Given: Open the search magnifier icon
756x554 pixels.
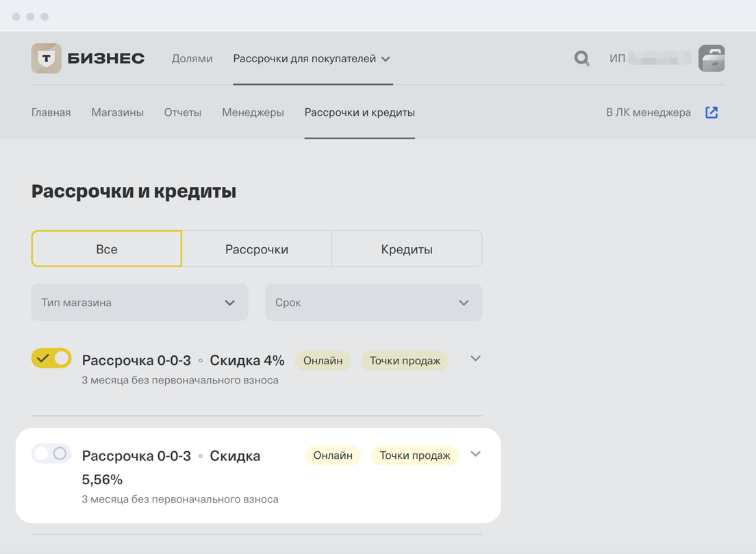Looking at the screenshot, I should (x=582, y=58).
